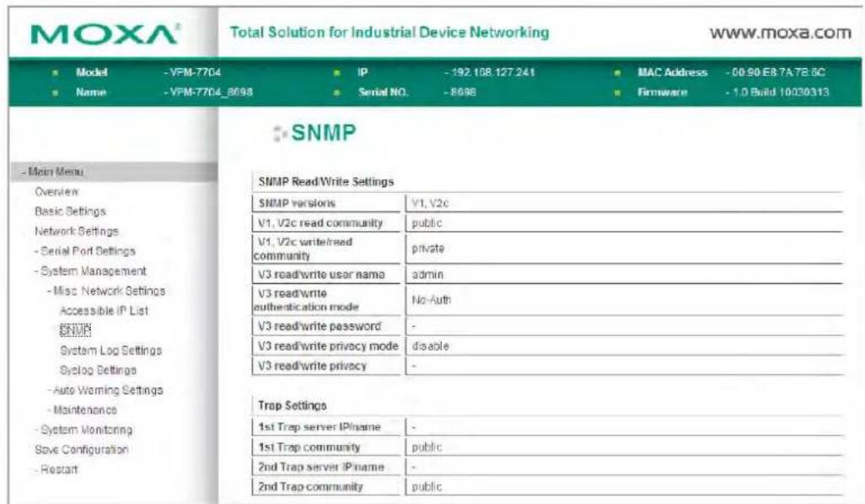Click the SNMP page heading
This screenshot has height=504, width=865.
click(323, 133)
